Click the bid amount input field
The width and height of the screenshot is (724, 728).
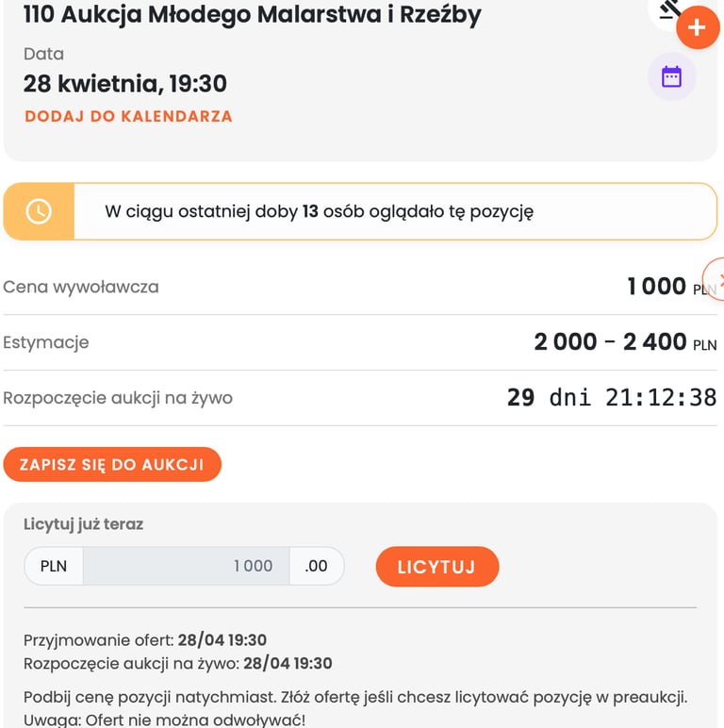tap(186, 566)
